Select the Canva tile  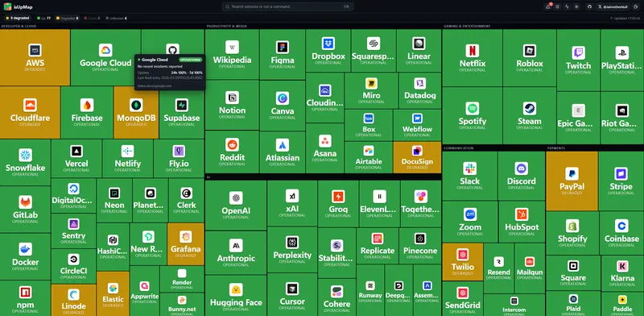283,105
